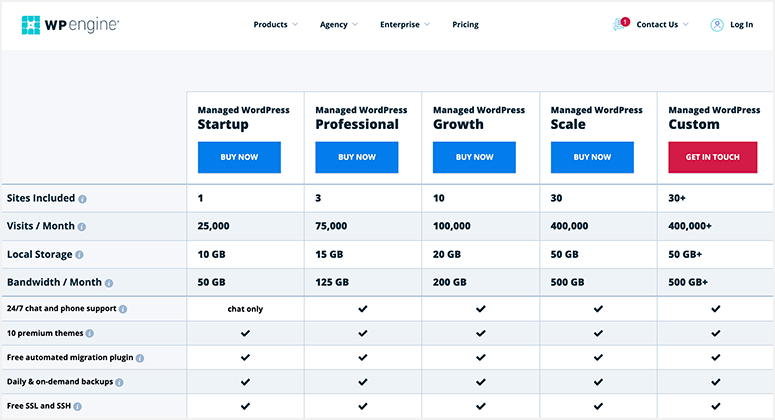Open the Agency navigation item
The image size is (775, 420).
(x=334, y=24)
